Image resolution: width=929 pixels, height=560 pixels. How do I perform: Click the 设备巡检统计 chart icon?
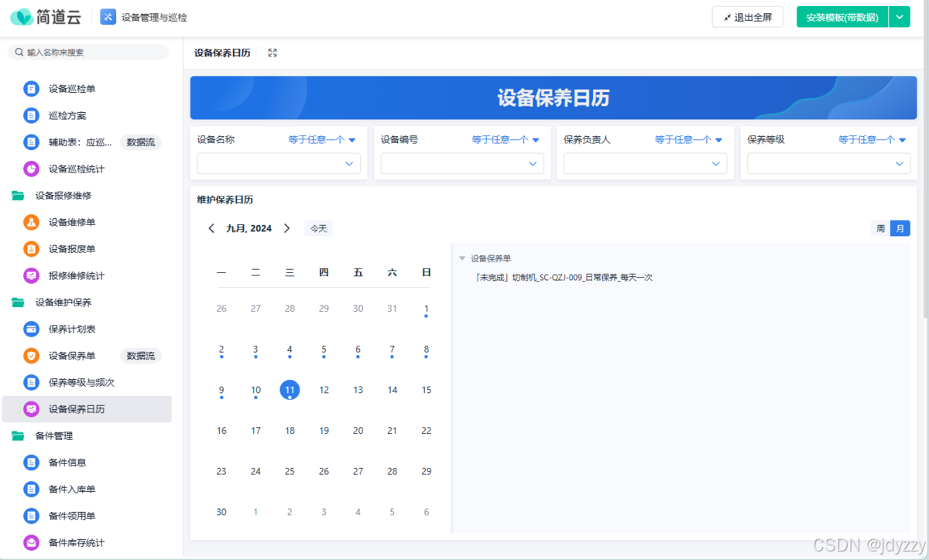click(31, 169)
